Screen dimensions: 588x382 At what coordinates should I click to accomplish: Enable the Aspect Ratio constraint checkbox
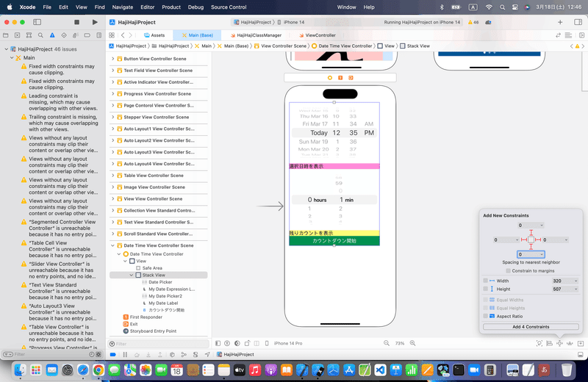point(486,316)
